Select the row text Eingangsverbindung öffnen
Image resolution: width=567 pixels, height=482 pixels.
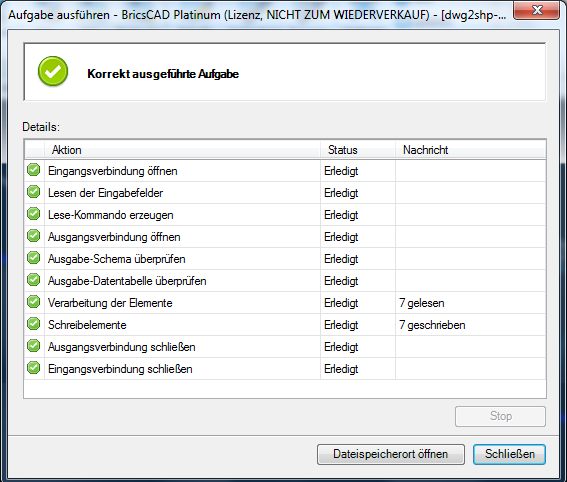point(112,171)
